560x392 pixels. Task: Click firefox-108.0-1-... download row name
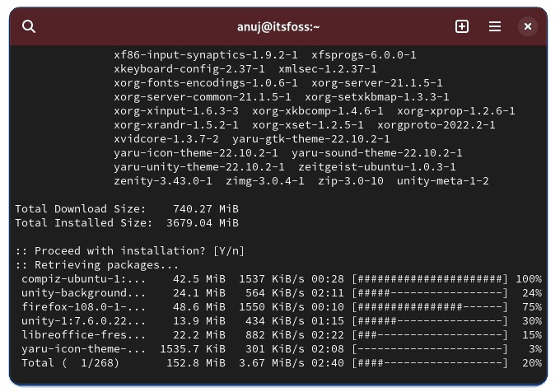(x=83, y=306)
